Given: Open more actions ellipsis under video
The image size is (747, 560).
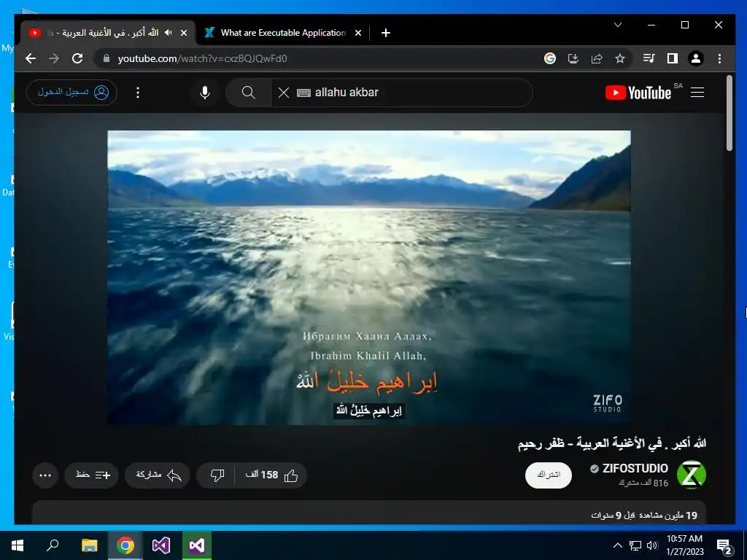Looking at the screenshot, I should pos(45,475).
